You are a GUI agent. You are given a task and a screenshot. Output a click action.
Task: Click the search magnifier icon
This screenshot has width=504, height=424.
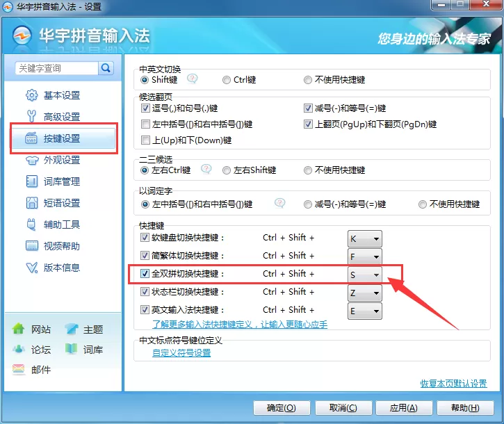(106, 68)
